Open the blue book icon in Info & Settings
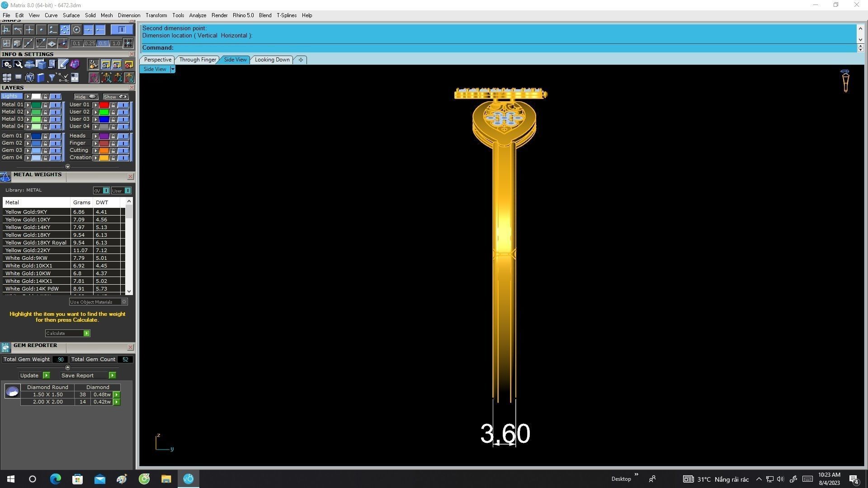The image size is (868, 488). click(x=41, y=78)
